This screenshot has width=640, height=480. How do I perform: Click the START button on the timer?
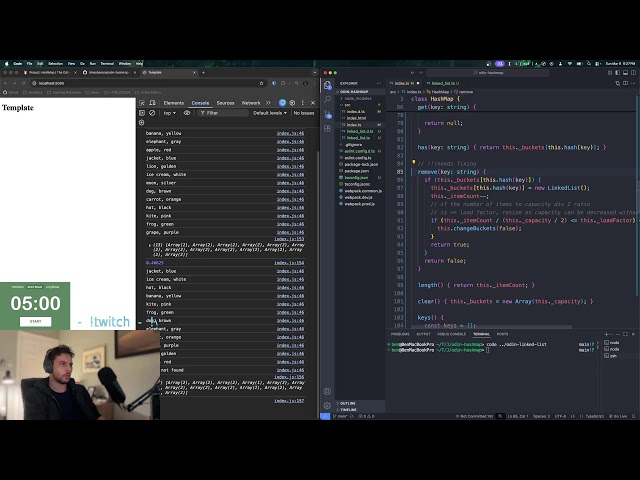point(36,321)
